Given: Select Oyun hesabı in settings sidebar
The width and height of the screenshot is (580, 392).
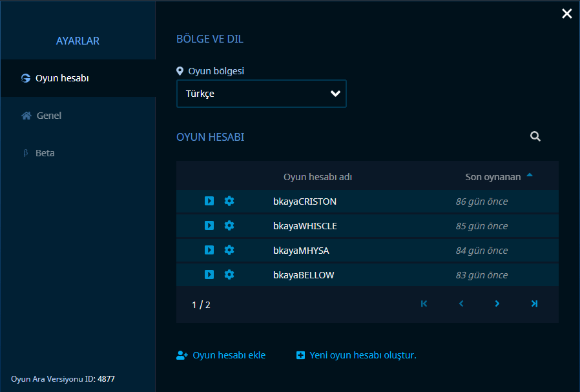Looking at the screenshot, I should (x=78, y=78).
